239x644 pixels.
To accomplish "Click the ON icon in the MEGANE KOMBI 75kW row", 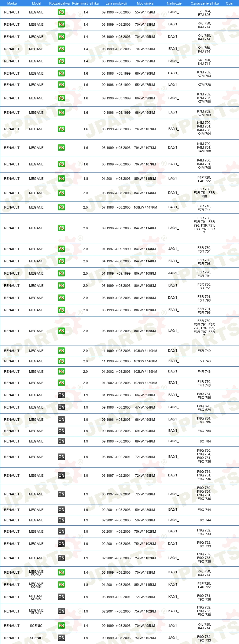I will (x=61, y=611).
